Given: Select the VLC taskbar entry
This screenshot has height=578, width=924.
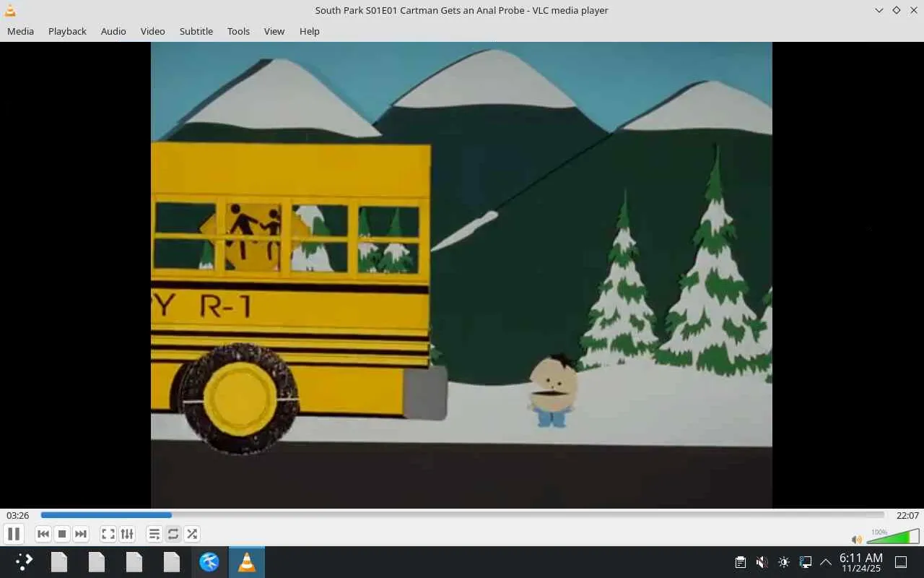Looking at the screenshot, I should tap(247, 562).
